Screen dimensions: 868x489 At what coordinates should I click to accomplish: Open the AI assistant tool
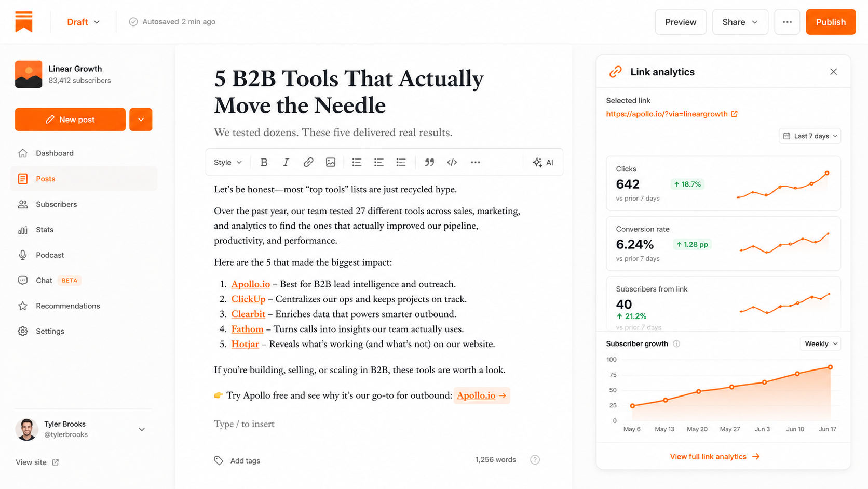(x=543, y=162)
